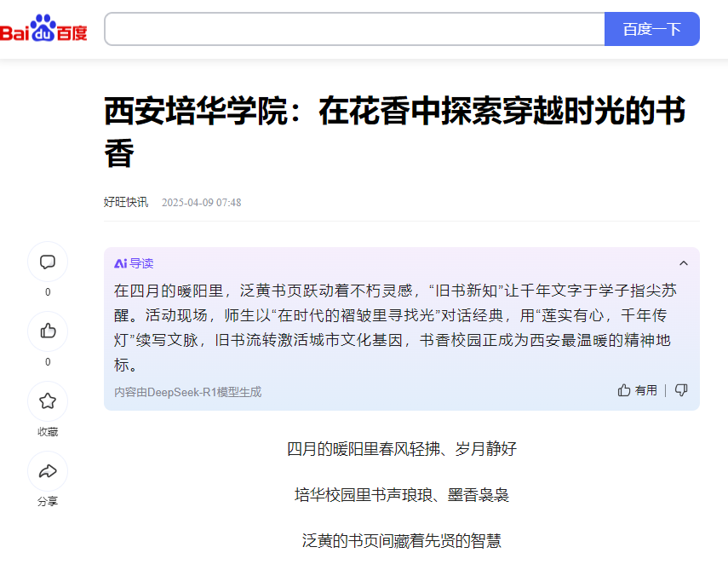This screenshot has height=576, width=728.
Task: Open the 好旺快讯 author page
Action: point(126,202)
